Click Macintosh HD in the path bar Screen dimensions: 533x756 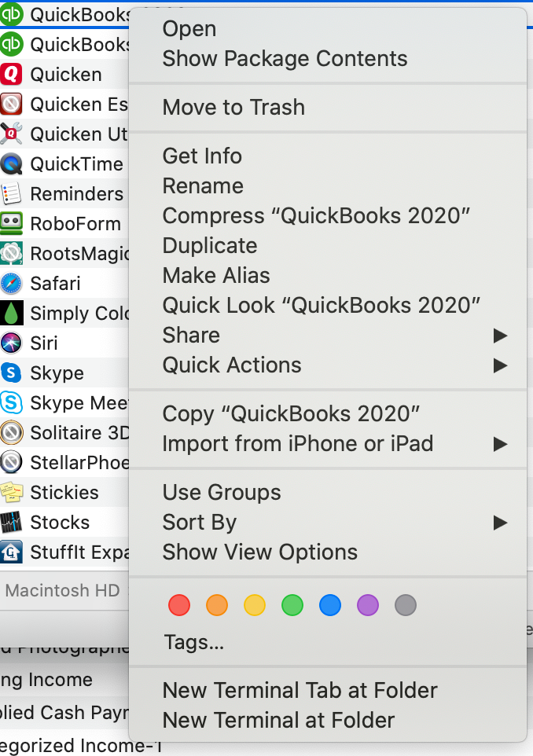[x=63, y=590]
